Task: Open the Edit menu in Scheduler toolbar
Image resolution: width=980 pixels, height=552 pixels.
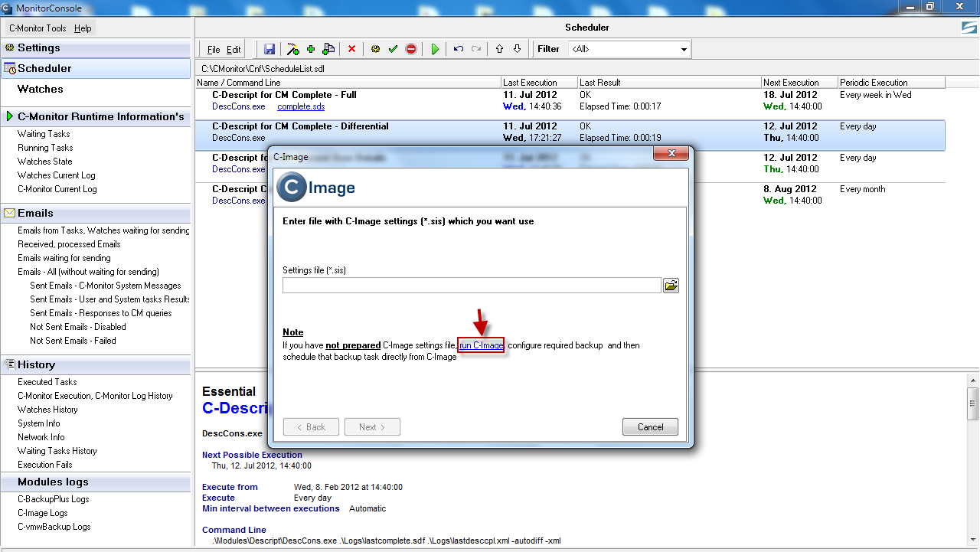Action: (234, 50)
